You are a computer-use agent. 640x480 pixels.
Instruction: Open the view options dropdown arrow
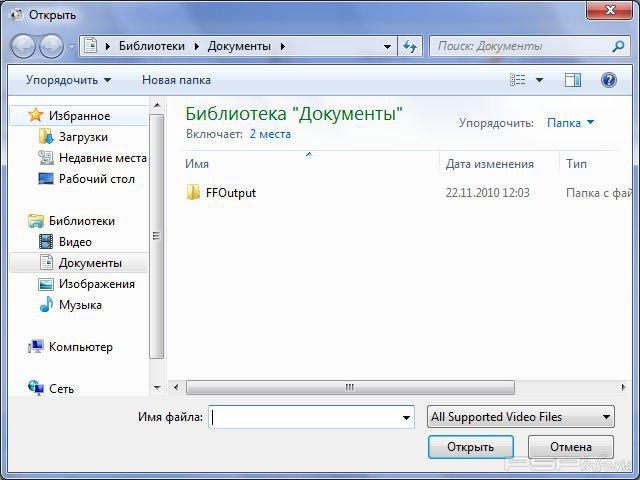pos(539,80)
